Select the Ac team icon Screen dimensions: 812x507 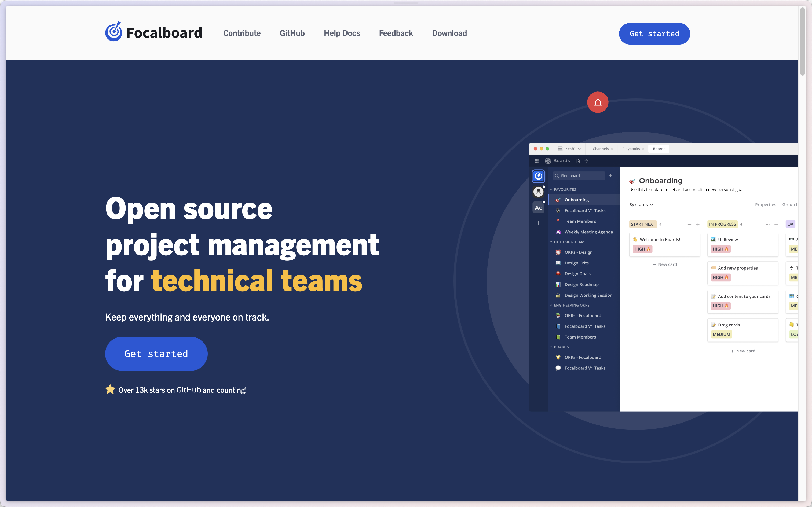tap(538, 208)
